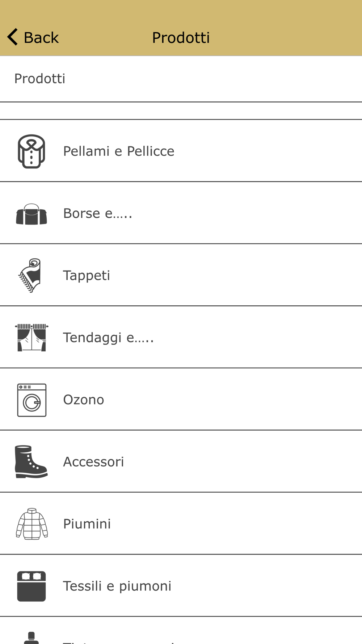Tap the puffer jacket icon
This screenshot has height=644, width=362.
click(x=32, y=524)
